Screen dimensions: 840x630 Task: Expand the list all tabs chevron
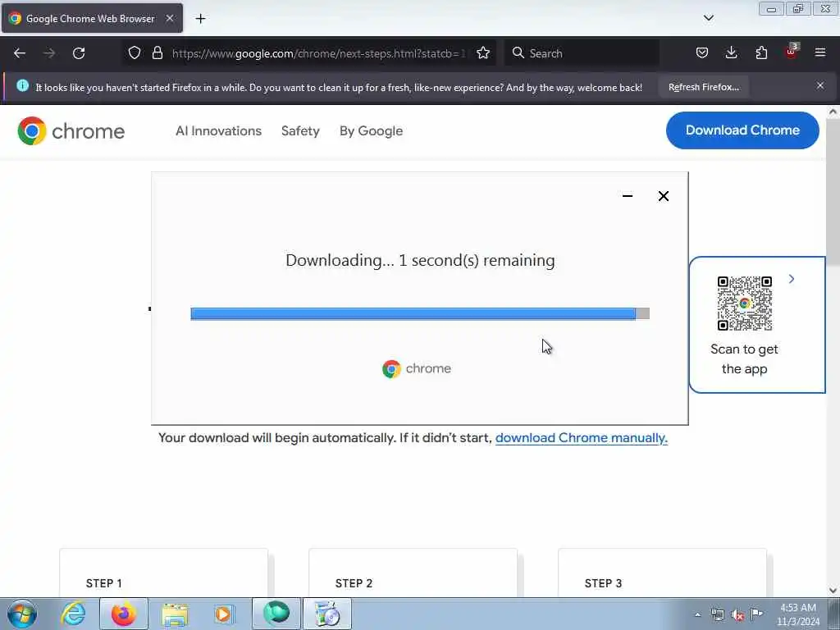(708, 18)
